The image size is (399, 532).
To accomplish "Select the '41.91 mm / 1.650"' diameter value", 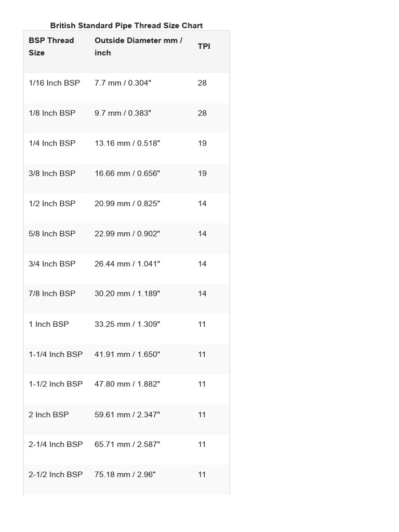I will [x=127, y=354].
